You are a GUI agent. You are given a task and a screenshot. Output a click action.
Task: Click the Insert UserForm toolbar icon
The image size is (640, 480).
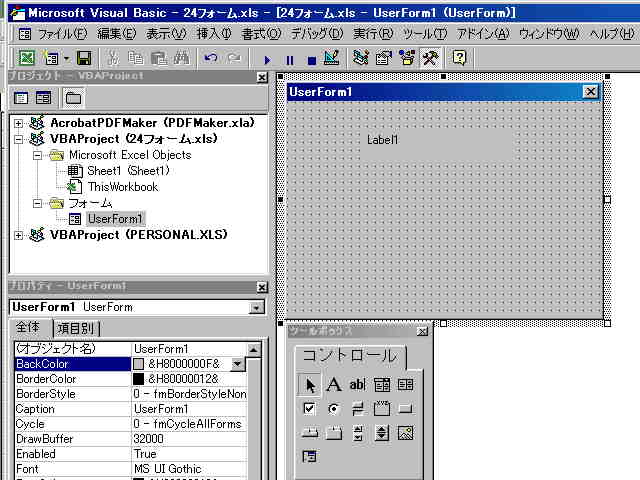51,58
